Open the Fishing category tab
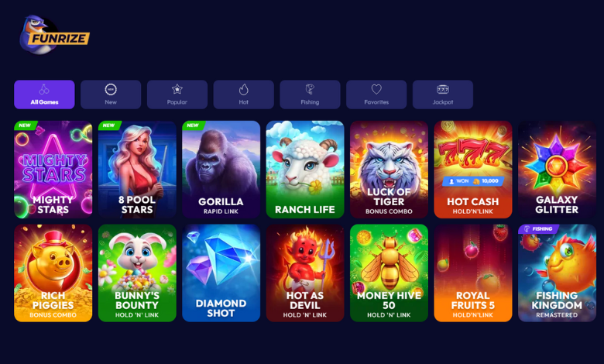This screenshot has height=364, width=604. 310,94
